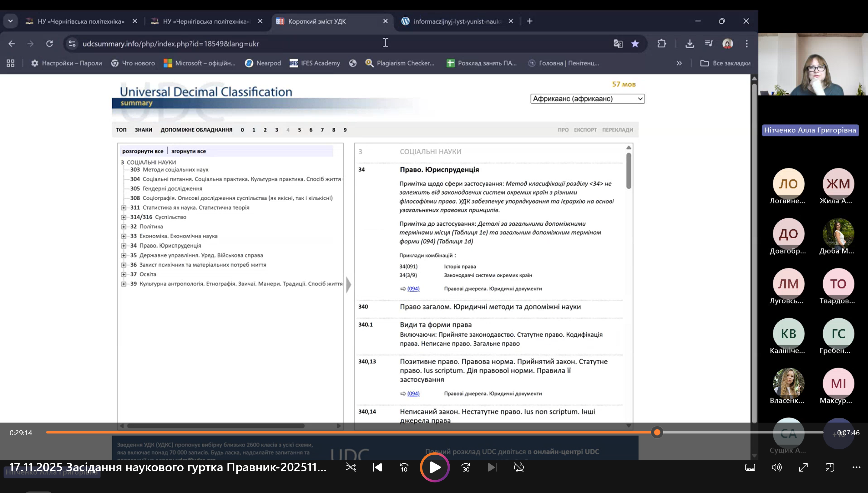Toggle repeat loop icon
Image resolution: width=868 pixels, height=493 pixels.
[519, 468]
